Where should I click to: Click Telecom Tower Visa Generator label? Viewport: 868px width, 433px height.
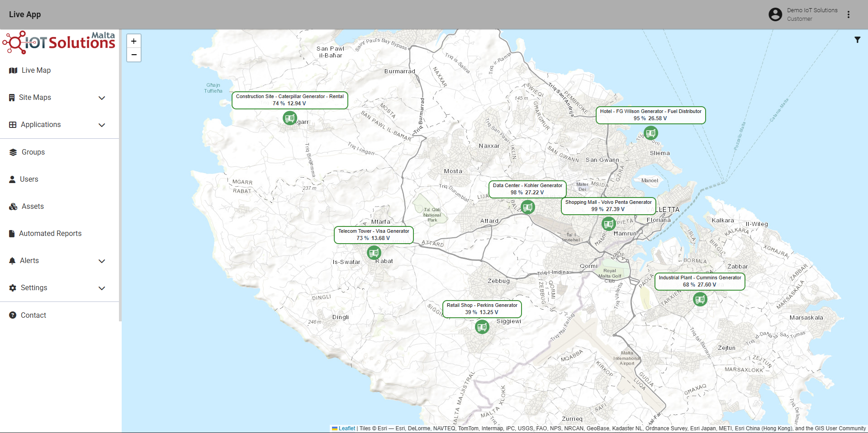(374, 235)
